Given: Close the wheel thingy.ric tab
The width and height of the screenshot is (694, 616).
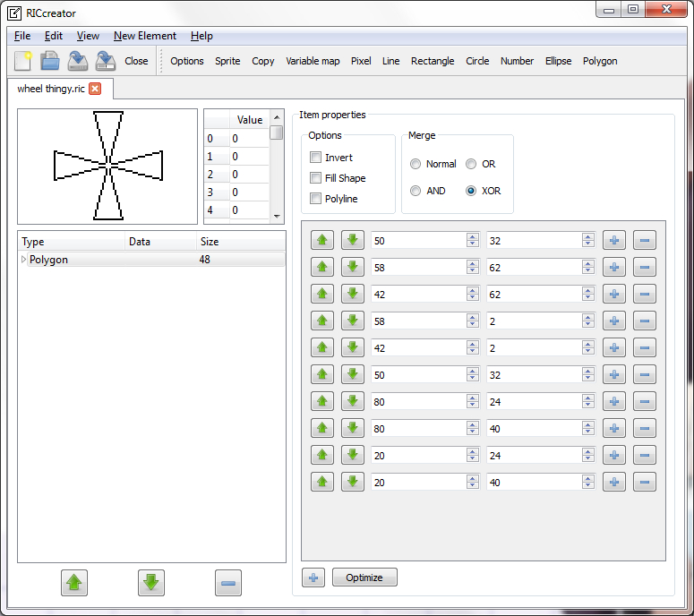Looking at the screenshot, I should (95, 89).
